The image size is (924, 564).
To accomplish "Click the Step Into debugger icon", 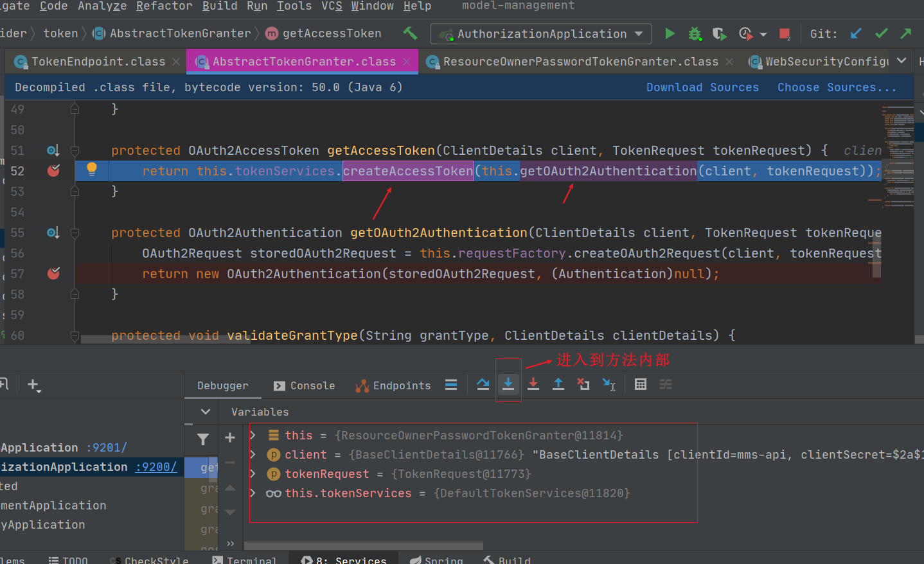I will click(x=508, y=384).
